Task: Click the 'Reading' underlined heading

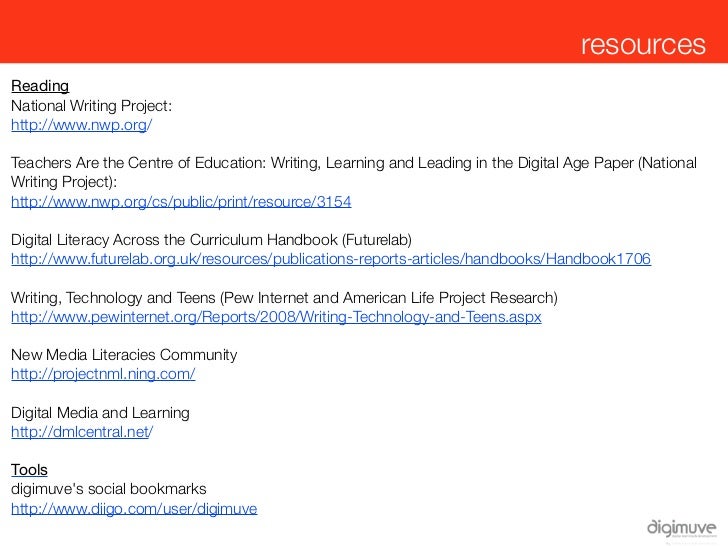Action: (x=40, y=86)
